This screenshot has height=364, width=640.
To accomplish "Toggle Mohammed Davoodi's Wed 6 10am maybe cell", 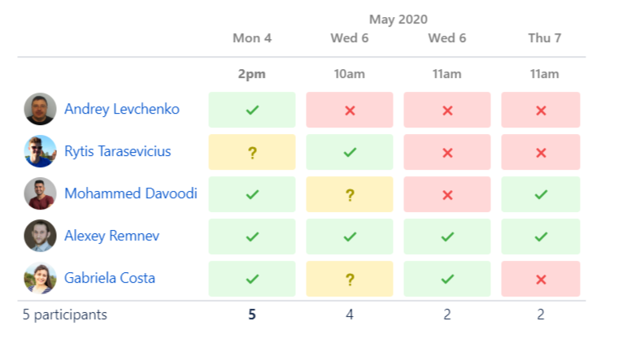I will point(350,194).
